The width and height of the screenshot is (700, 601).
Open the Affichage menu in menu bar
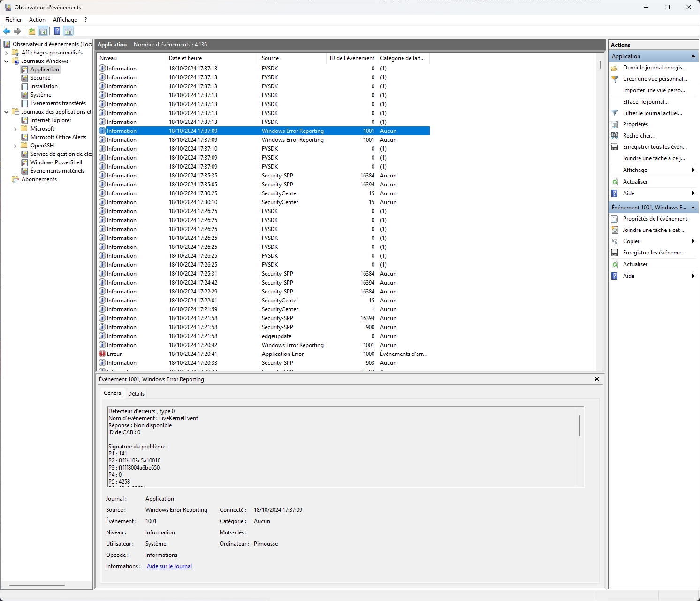coord(65,20)
